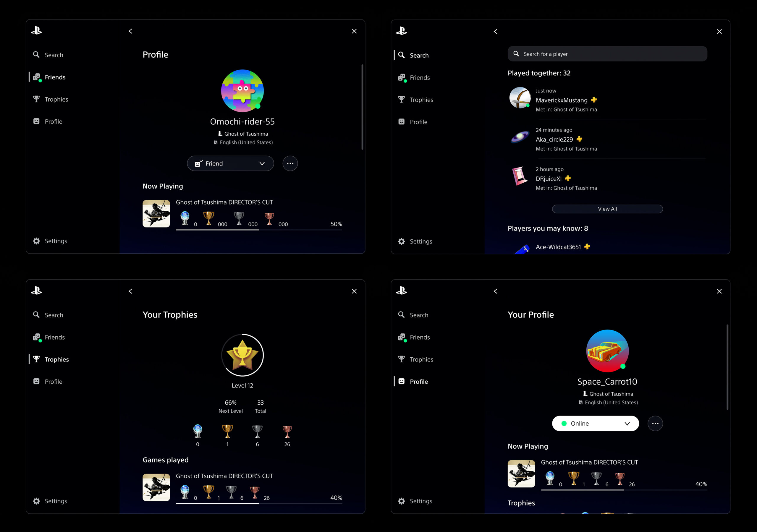Click the Profile icon in bottom-right panel

[402, 381]
